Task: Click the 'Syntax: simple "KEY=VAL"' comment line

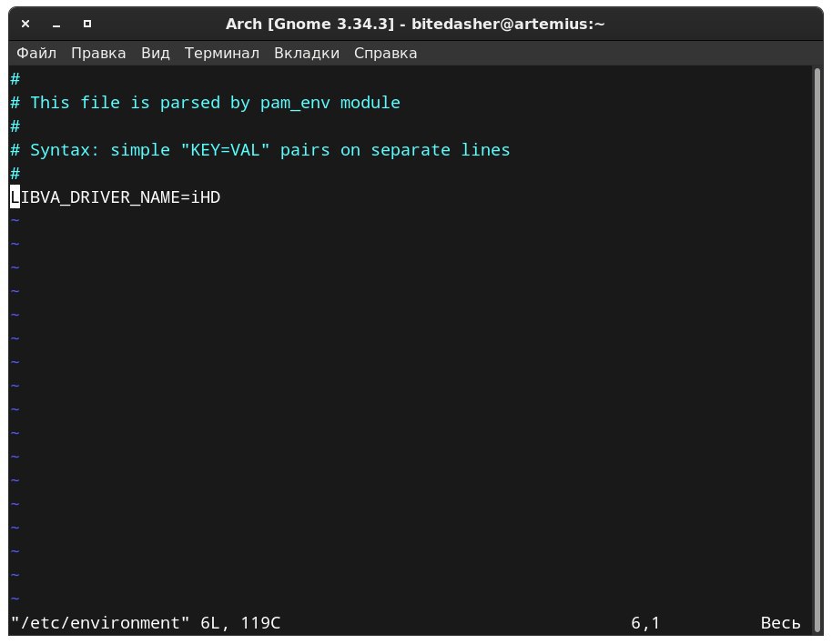Action: pos(260,150)
